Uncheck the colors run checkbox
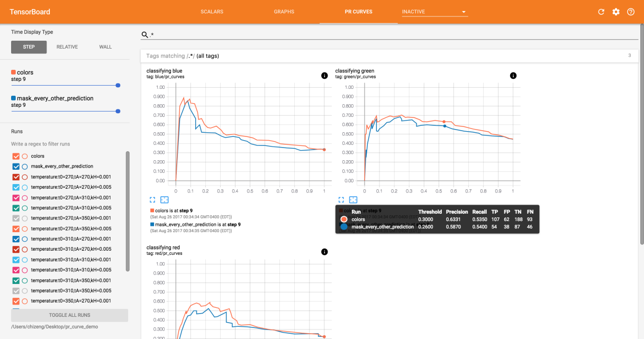The image size is (644, 339). [16, 156]
